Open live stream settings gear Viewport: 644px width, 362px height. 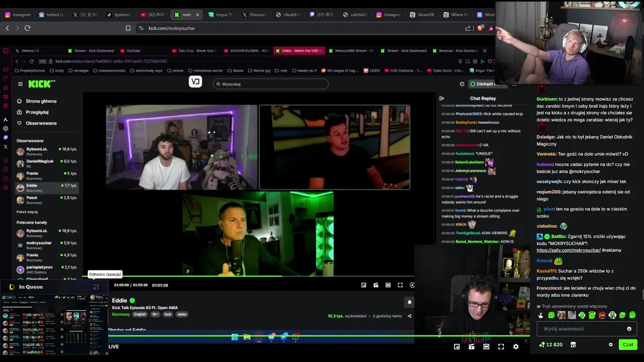(x=516, y=346)
